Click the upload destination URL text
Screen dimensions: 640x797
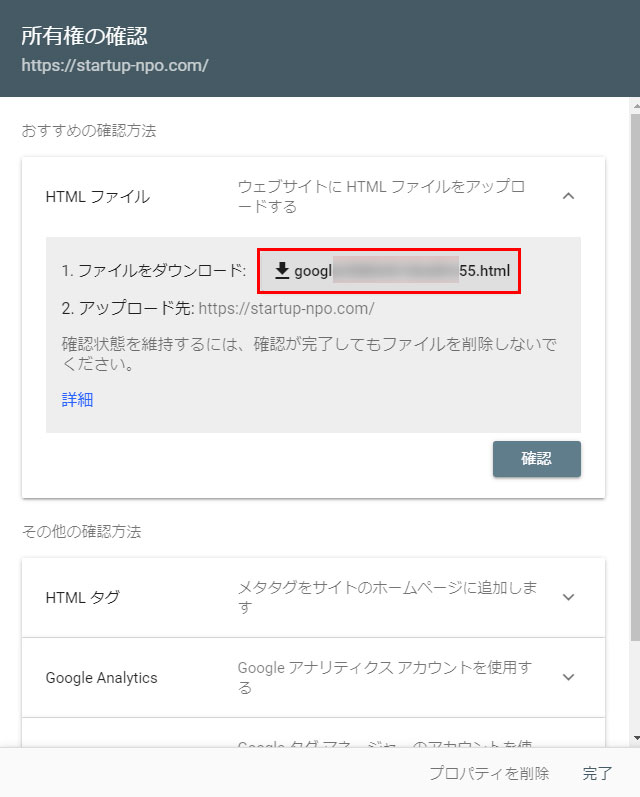pyautogui.click(x=286, y=308)
